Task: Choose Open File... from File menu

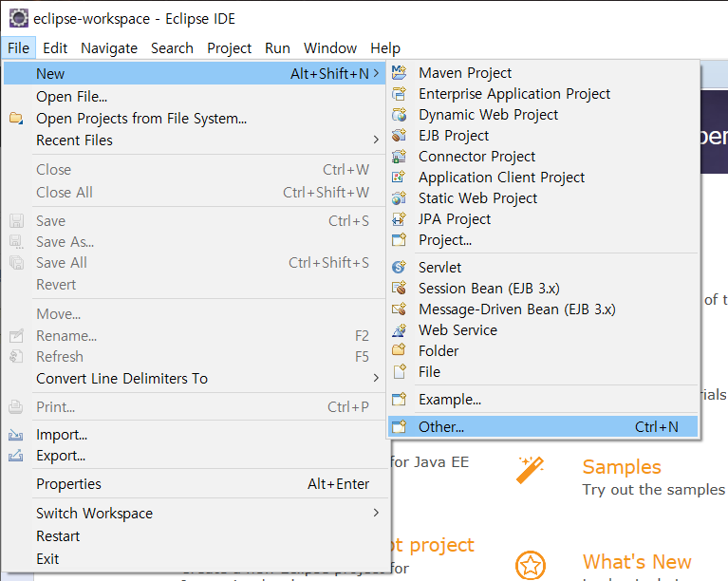Action: pos(193,97)
